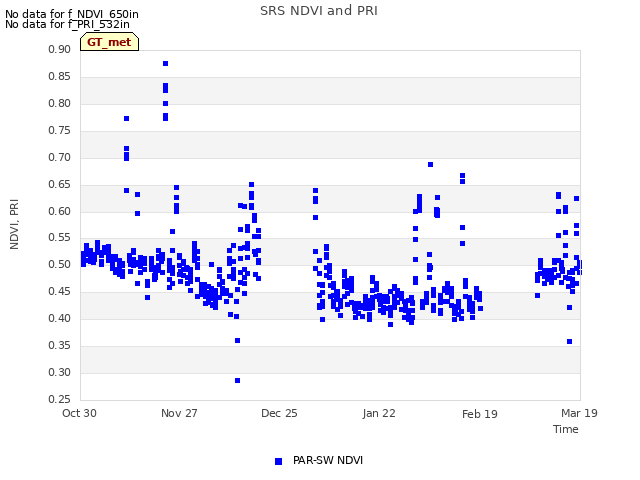Click the 0.40 y-axis tick label
This screenshot has height=480, width=640.
(x=59, y=318)
